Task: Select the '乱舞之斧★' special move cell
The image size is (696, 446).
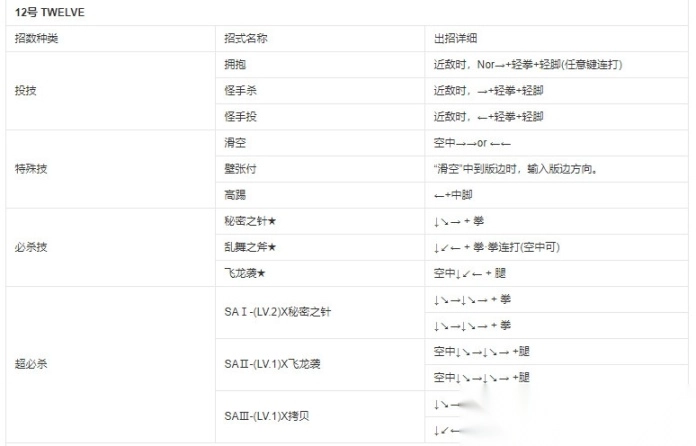Action: click(x=250, y=247)
